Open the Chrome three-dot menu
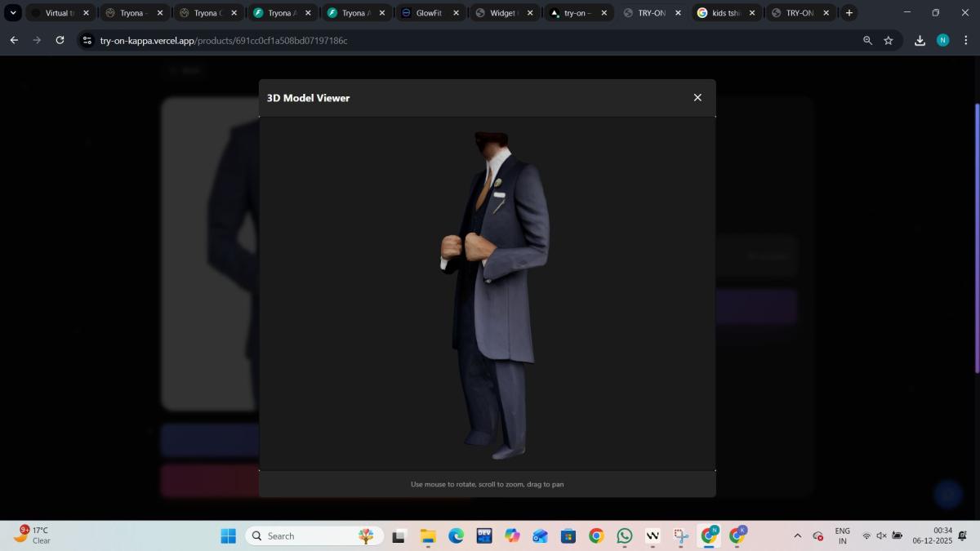 965,40
